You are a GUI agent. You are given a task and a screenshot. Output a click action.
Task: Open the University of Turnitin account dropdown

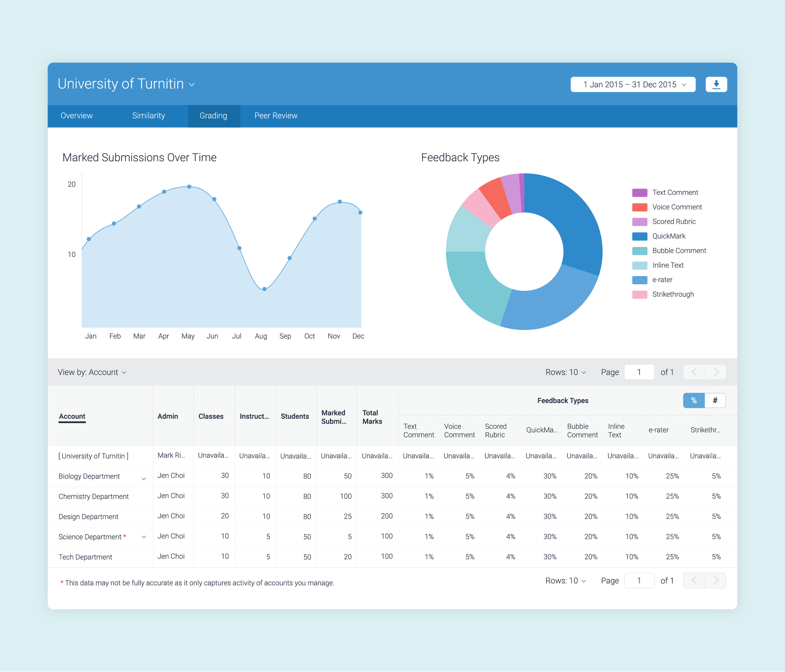(x=126, y=84)
